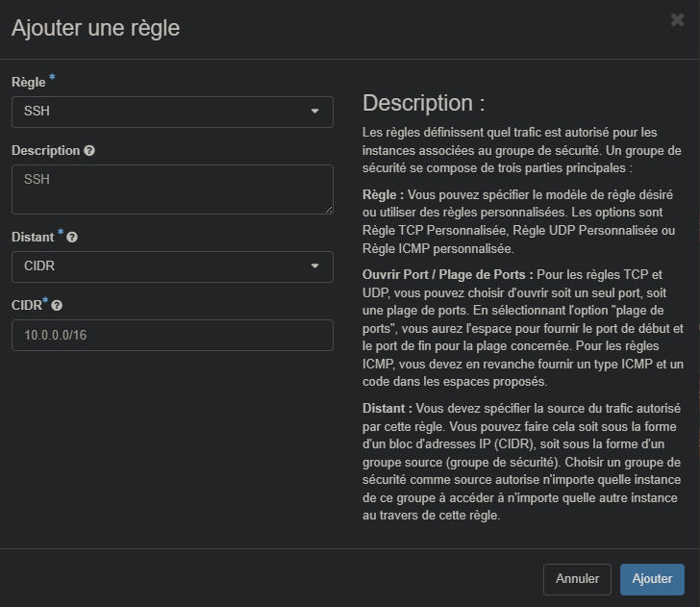Click the Distant field label
Screen dimensions: 700x607
pos(33,237)
